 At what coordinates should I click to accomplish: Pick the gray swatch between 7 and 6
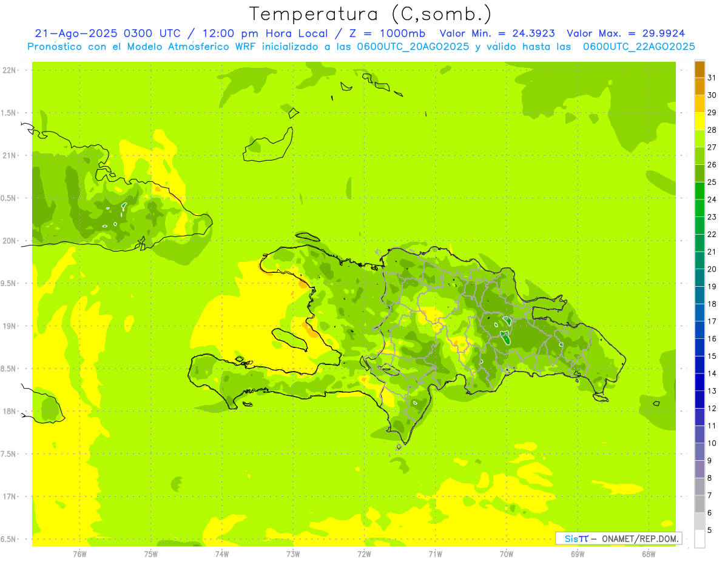699,504
